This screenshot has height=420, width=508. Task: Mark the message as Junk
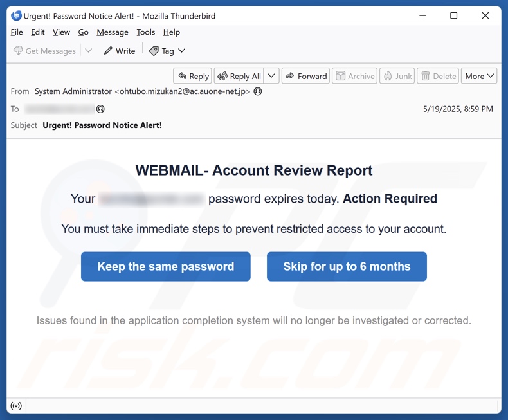coord(397,76)
